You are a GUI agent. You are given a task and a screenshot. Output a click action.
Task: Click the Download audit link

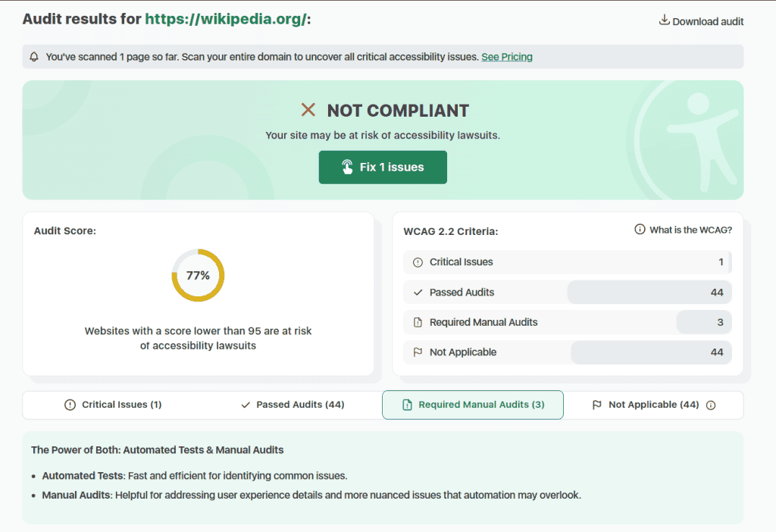tap(702, 20)
